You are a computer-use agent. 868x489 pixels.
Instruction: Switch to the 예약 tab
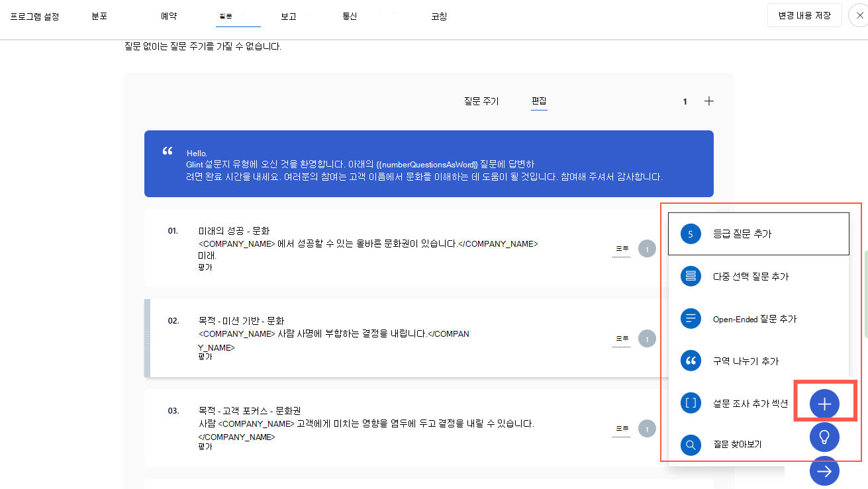pos(169,17)
